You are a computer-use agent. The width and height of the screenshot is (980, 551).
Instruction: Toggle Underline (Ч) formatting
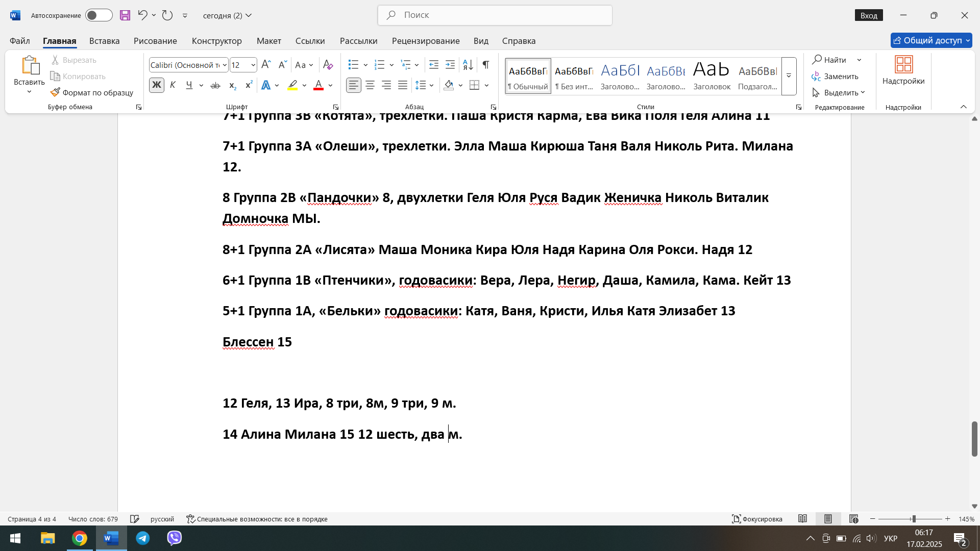[x=189, y=85]
